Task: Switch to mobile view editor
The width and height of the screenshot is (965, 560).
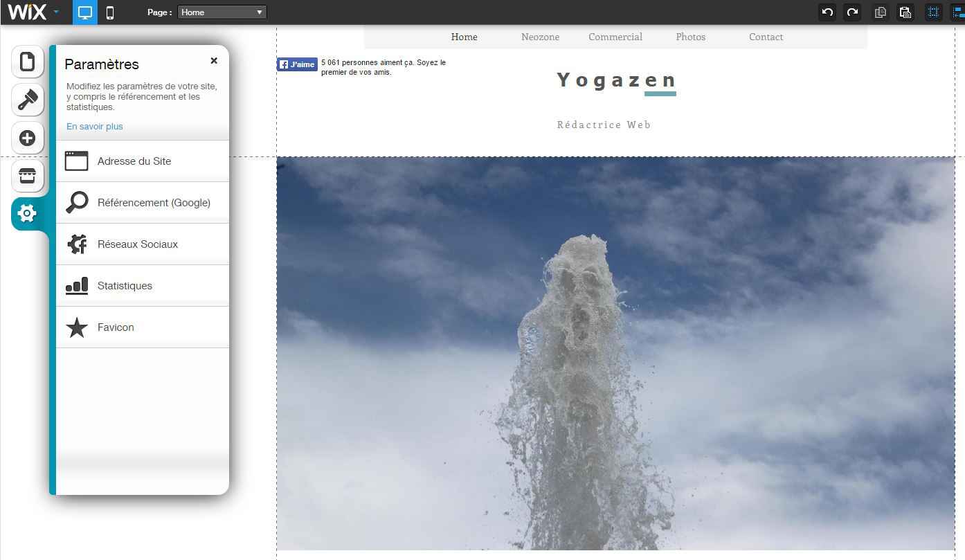Action: 109,12
